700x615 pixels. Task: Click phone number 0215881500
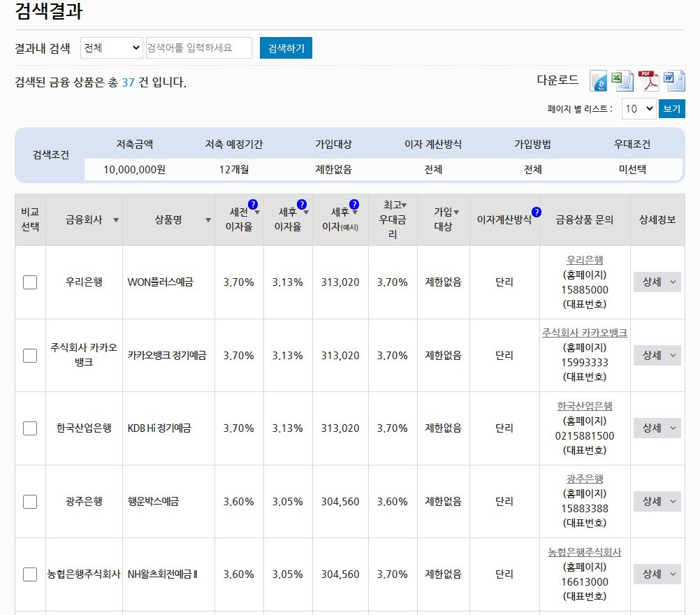click(x=584, y=435)
